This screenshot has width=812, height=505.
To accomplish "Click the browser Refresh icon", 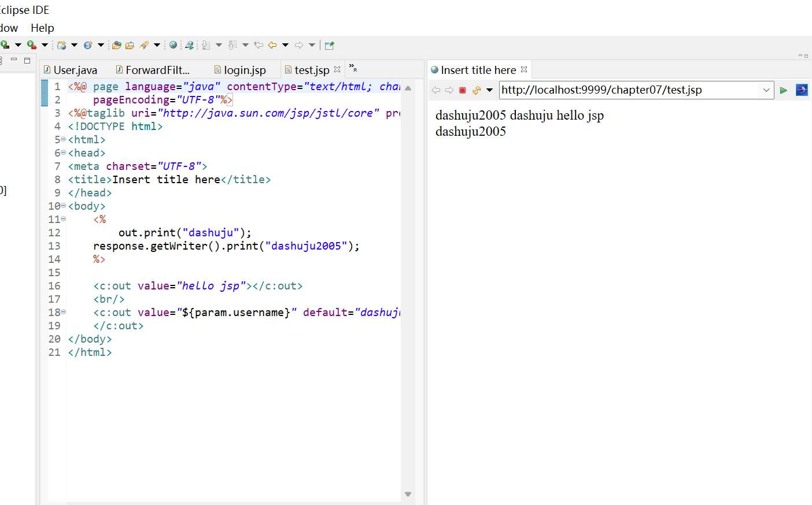I will pyautogui.click(x=477, y=90).
